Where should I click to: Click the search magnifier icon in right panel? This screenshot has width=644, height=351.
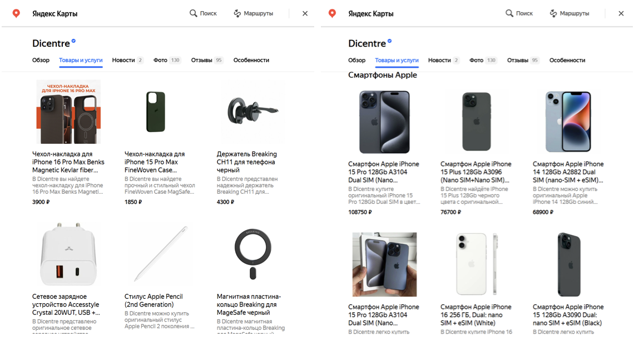[509, 13]
